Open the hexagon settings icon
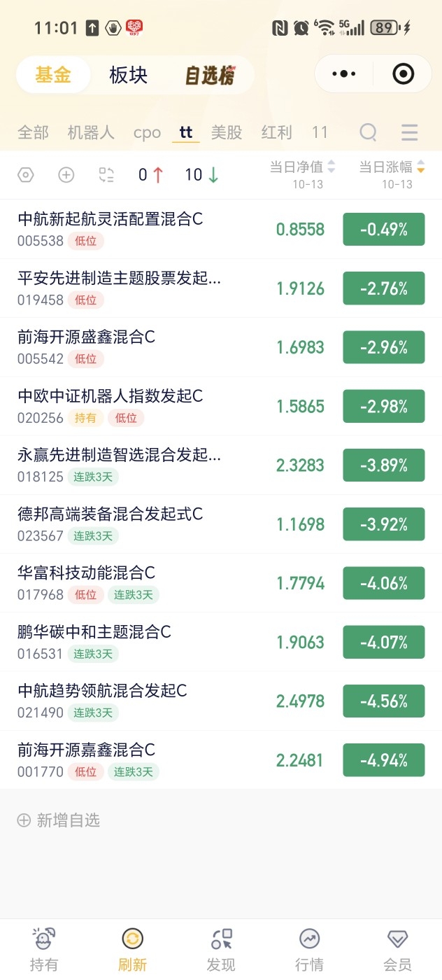The image size is (442, 980). click(25, 175)
